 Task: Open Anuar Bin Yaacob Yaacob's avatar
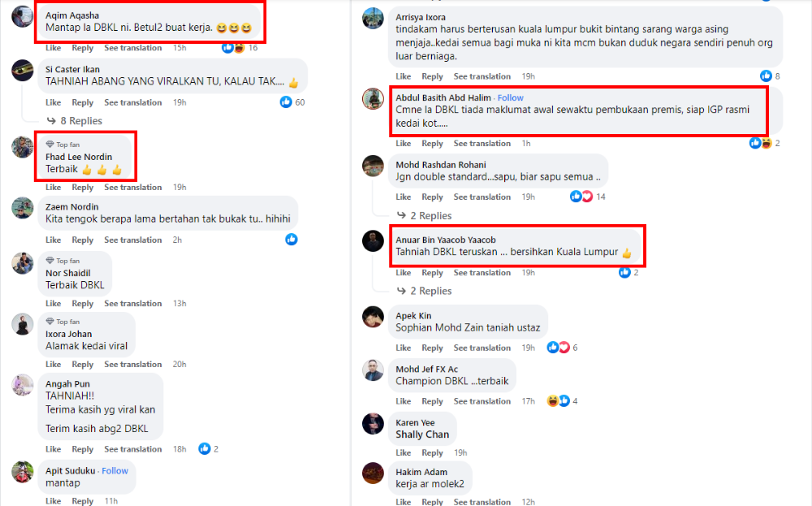click(x=373, y=241)
